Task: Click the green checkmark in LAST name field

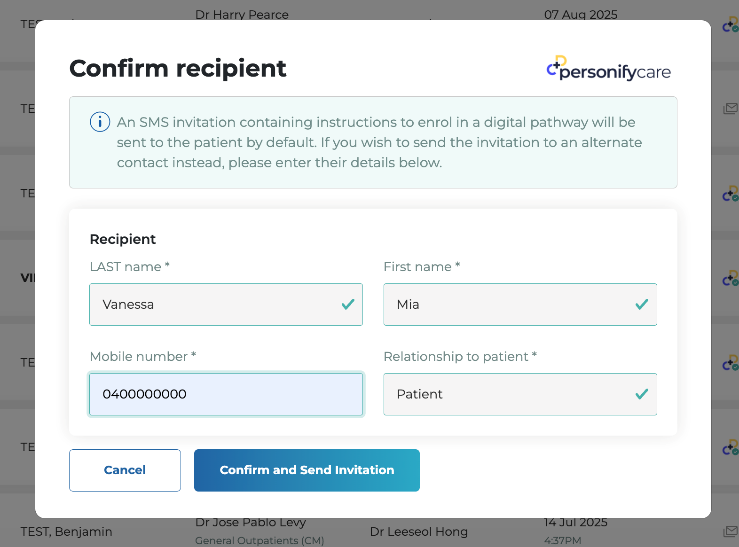Action: 348,304
